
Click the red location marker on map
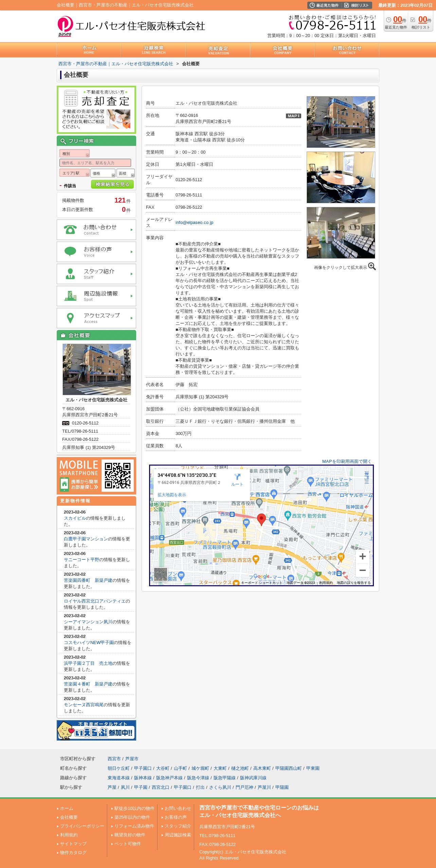tap(261, 519)
